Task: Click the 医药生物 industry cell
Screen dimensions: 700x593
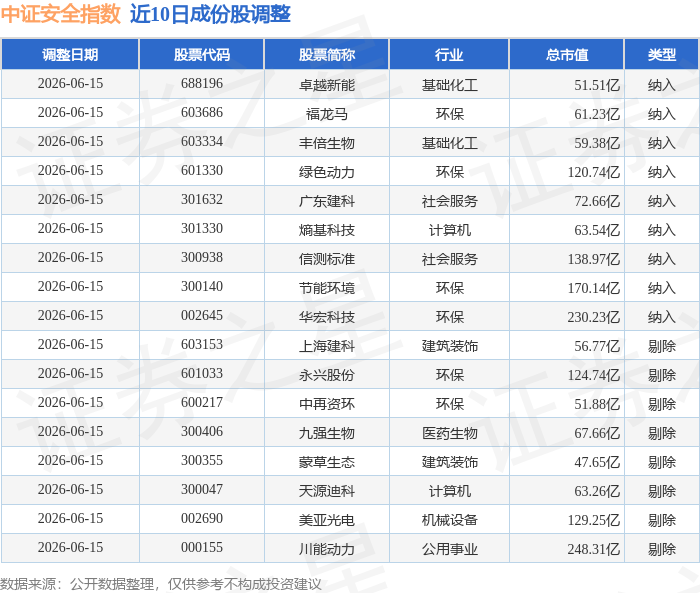Action: coord(450,433)
